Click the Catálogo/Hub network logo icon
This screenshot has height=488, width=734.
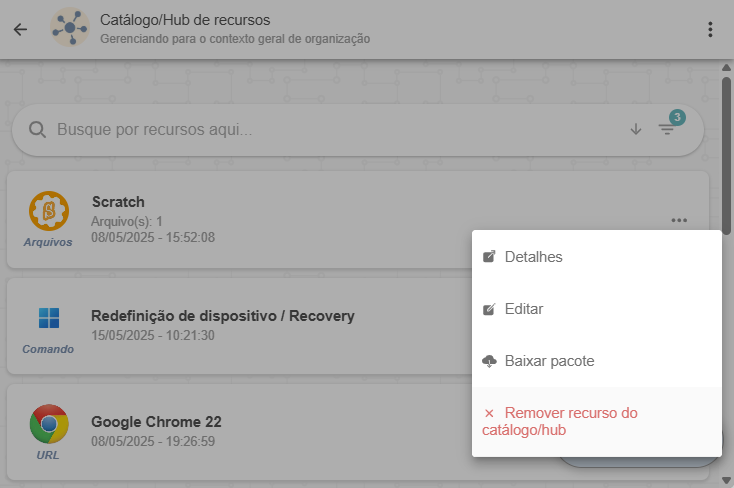click(x=70, y=29)
